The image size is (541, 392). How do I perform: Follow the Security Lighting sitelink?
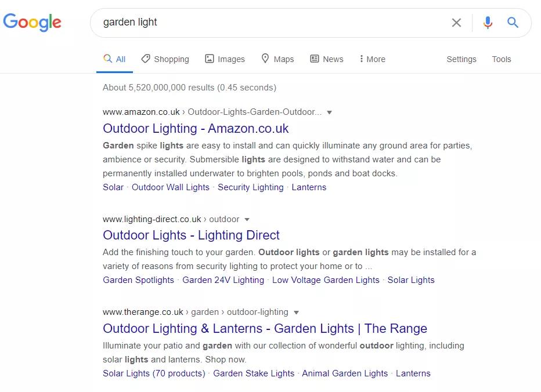tap(251, 187)
